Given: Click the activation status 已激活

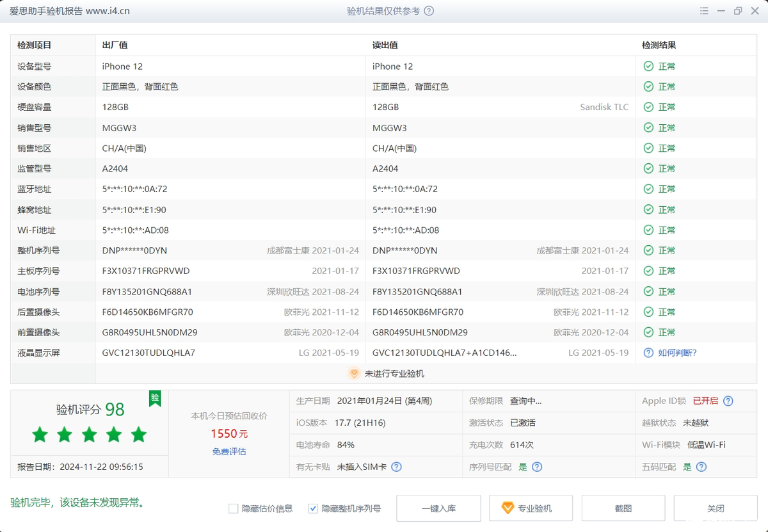Looking at the screenshot, I should coord(523,423).
